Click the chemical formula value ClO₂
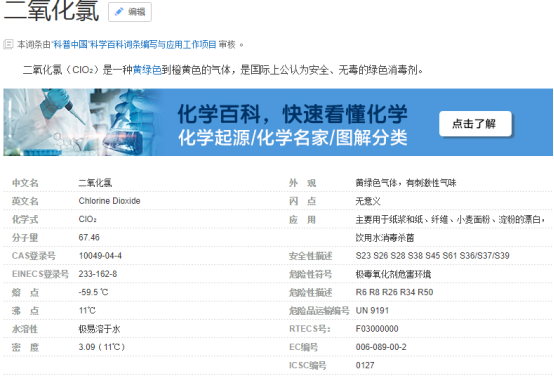The width and height of the screenshot is (554, 376). coord(88,219)
